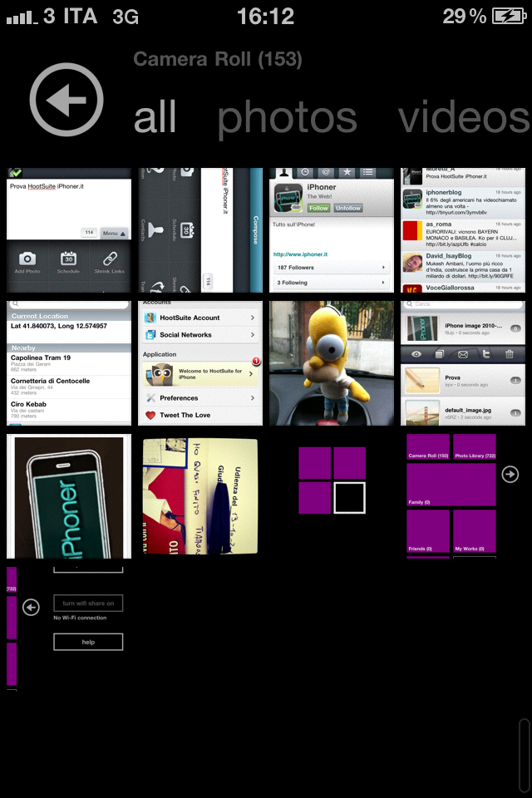Tap the 16:12 clock in status bar
Screen dimensions: 532x798
coord(265,17)
